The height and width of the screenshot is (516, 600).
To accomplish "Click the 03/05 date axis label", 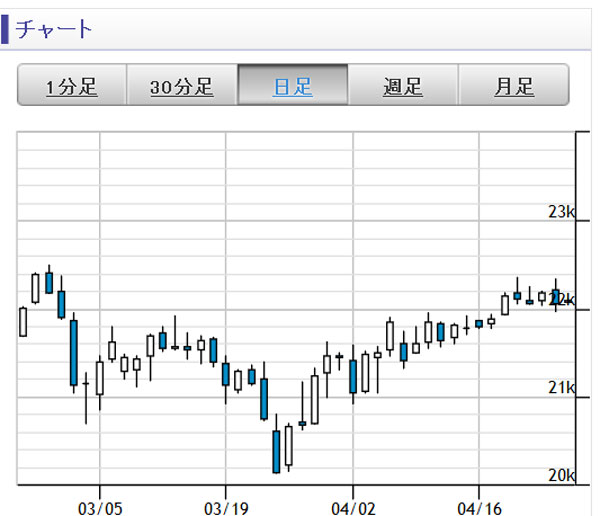I will [x=99, y=505].
